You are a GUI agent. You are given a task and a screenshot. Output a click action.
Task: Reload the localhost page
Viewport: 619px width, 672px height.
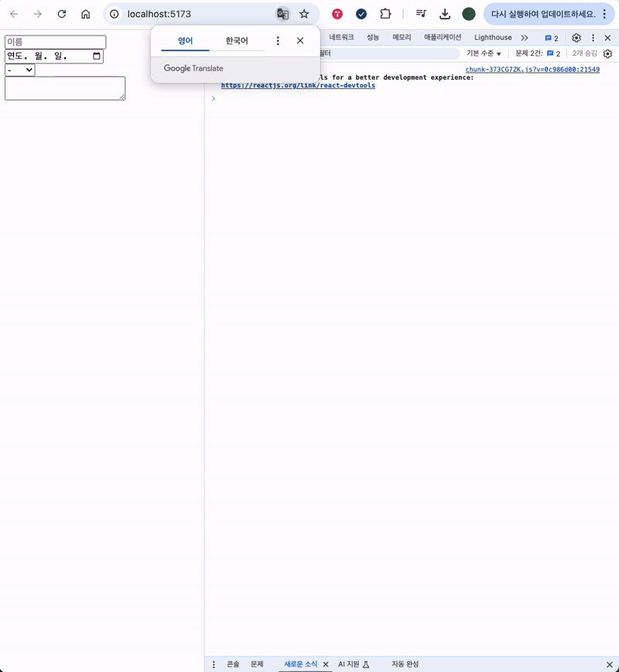[62, 14]
